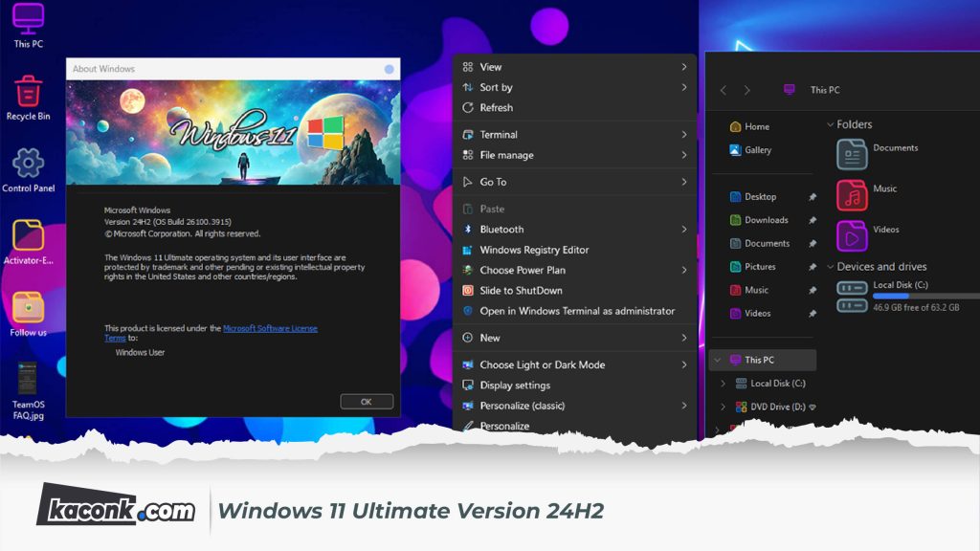Unpin Music using its pin icon
980x551 pixels.
click(812, 290)
